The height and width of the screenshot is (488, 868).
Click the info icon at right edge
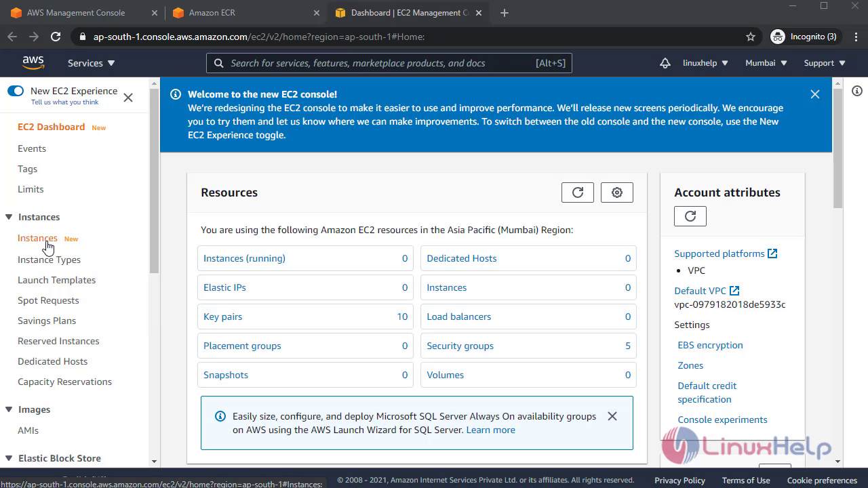coord(857,91)
